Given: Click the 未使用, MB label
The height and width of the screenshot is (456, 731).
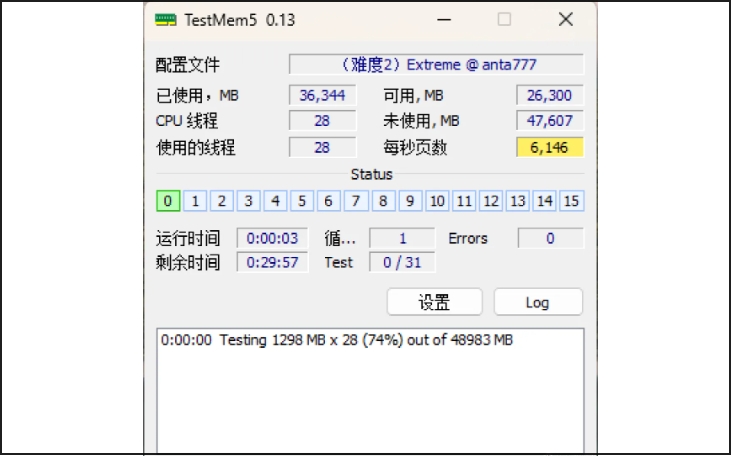Looking at the screenshot, I should coord(421,121).
